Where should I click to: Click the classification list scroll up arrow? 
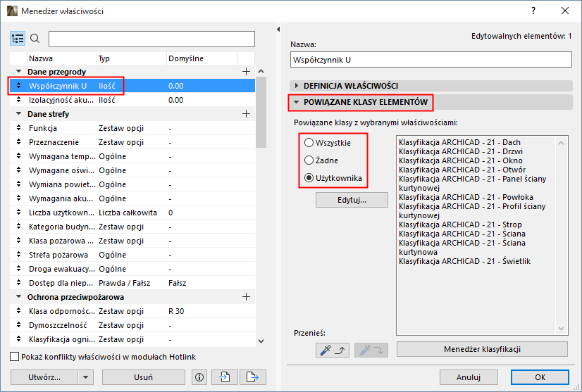(x=561, y=143)
